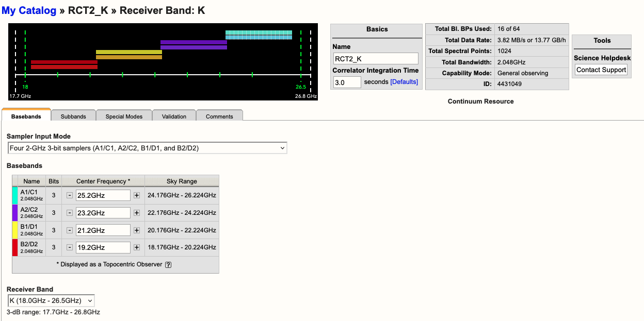The width and height of the screenshot is (644, 321).
Task: Increment the B2/D2 center frequency
Action: tap(137, 247)
